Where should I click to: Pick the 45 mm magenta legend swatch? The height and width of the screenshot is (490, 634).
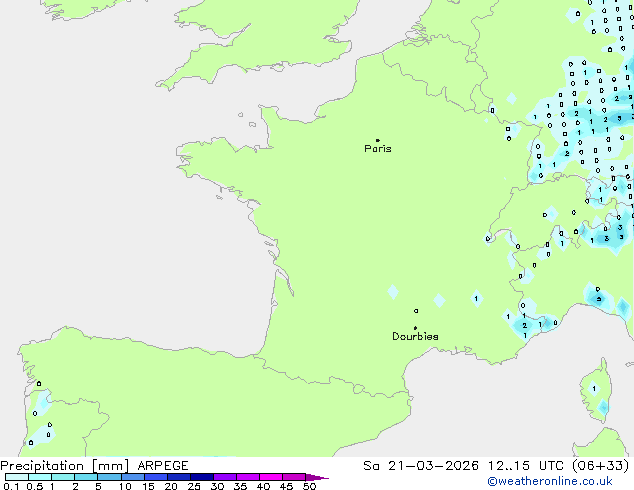tap(295, 478)
